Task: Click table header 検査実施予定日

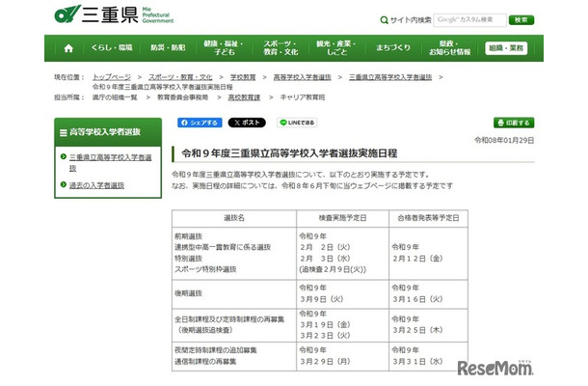Action: pyautogui.click(x=342, y=218)
